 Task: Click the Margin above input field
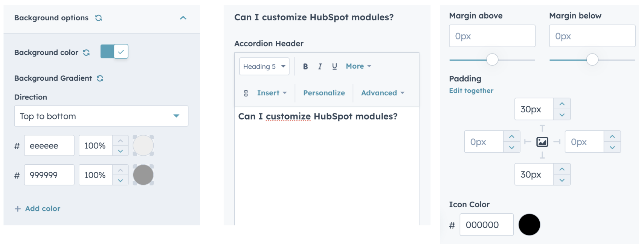coord(492,36)
